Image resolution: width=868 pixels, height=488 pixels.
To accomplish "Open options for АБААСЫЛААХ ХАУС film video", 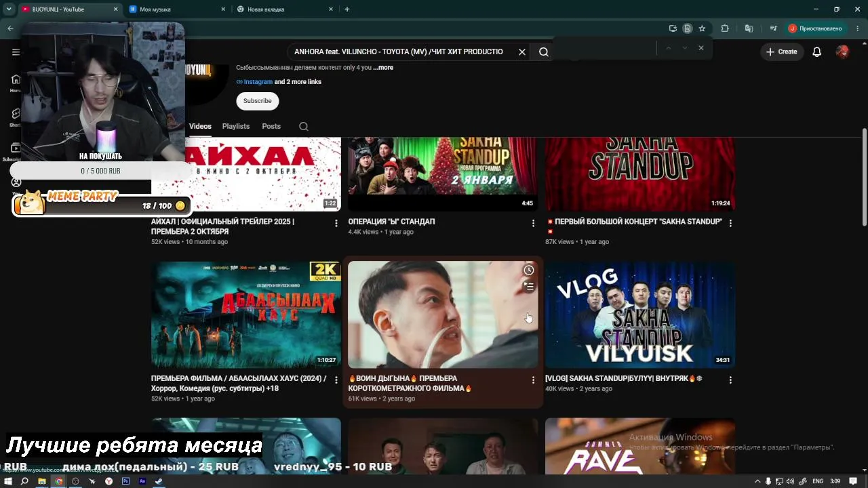I will 336,380.
